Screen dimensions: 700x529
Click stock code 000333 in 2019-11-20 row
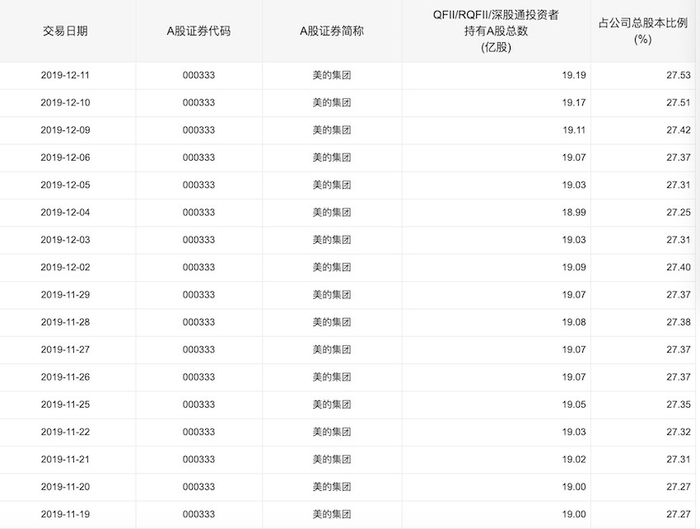pyautogui.click(x=199, y=487)
